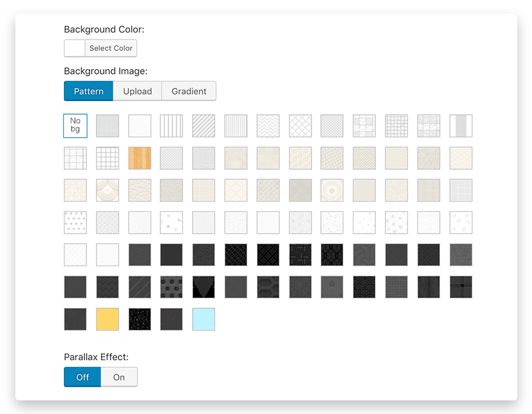Image resolution: width=532 pixels, height=414 pixels.
Task: Pick the dark pattern with large dotted circles
Action: [x=171, y=287]
